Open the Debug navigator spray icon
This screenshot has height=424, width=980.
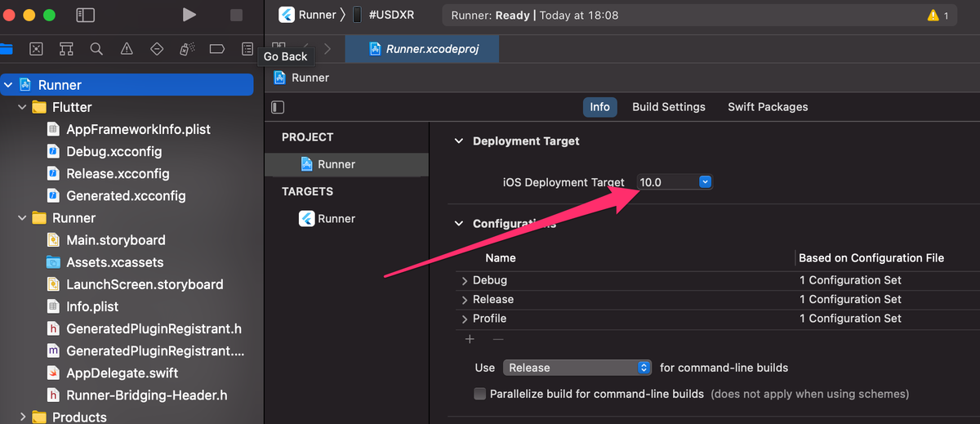186,49
